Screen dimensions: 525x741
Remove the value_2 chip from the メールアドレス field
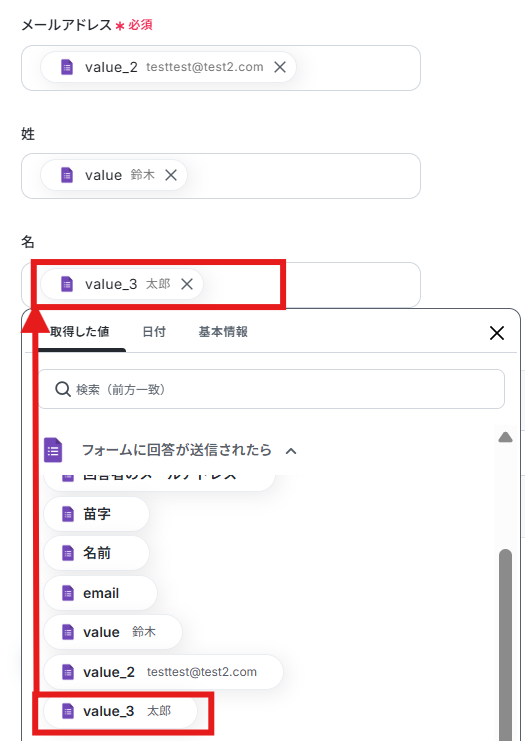(x=280, y=67)
